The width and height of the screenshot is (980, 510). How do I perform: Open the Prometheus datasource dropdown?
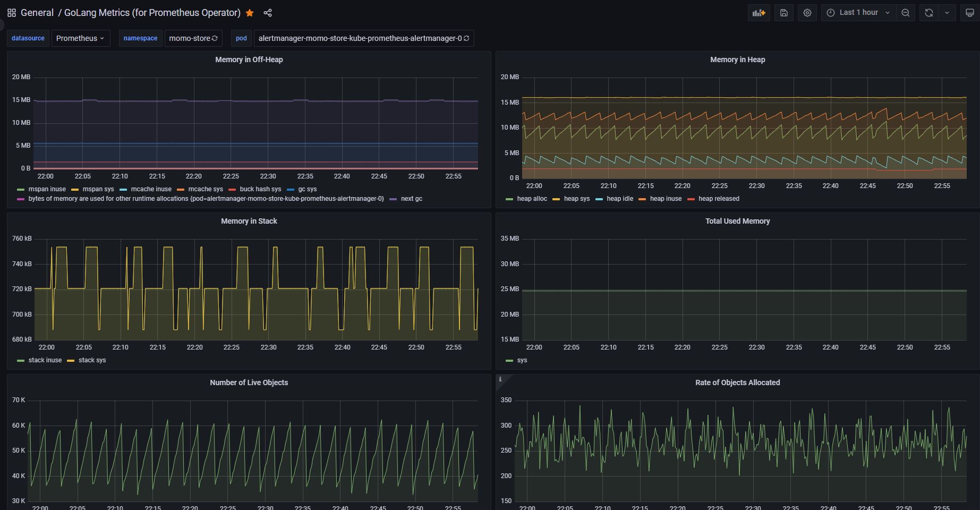81,38
